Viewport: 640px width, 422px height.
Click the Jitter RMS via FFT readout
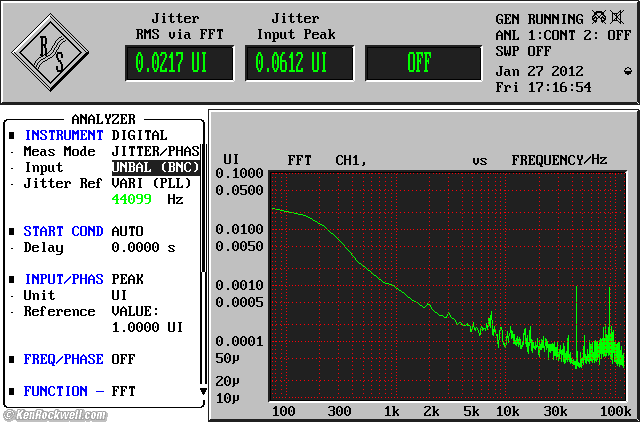[x=175, y=63]
